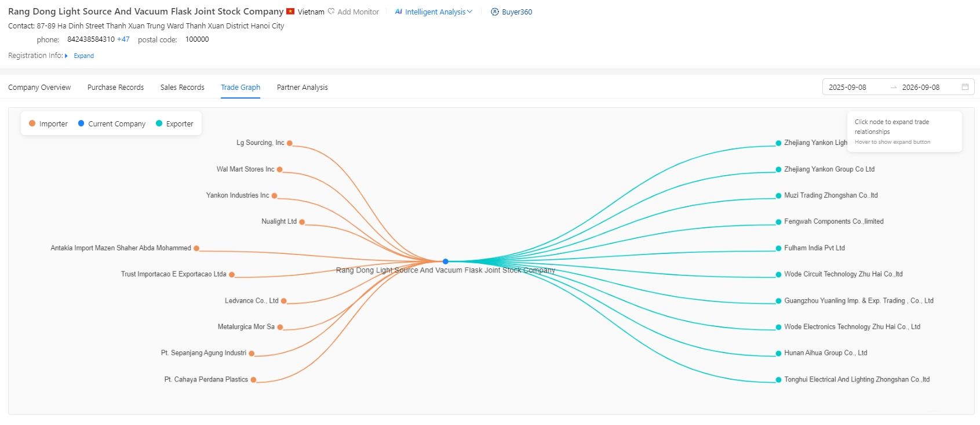Click the Hunan Aihua Group Co., Ltd node
Viewport: 980px width, 425px height.
point(778,353)
